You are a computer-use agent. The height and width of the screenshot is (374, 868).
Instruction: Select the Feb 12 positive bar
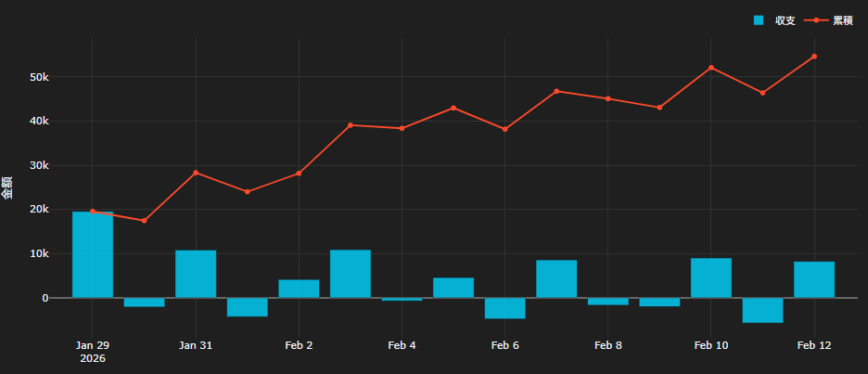click(x=814, y=280)
